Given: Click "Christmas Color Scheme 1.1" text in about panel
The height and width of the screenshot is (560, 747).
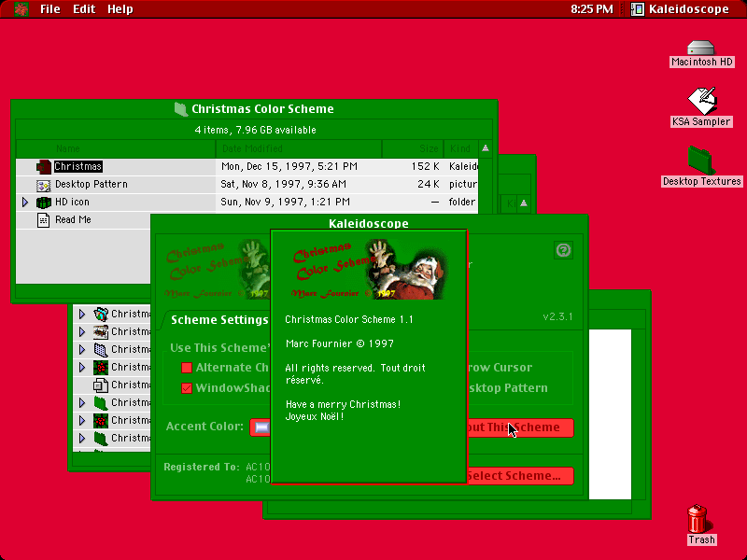Looking at the screenshot, I should [x=349, y=319].
